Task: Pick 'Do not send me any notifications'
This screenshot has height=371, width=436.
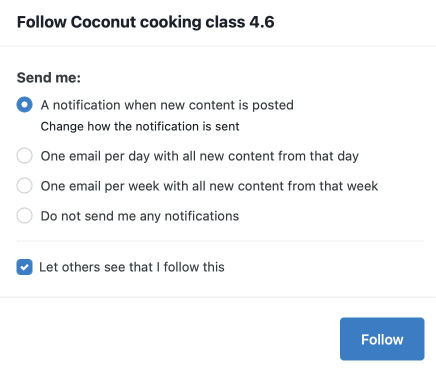Action: click(x=24, y=216)
